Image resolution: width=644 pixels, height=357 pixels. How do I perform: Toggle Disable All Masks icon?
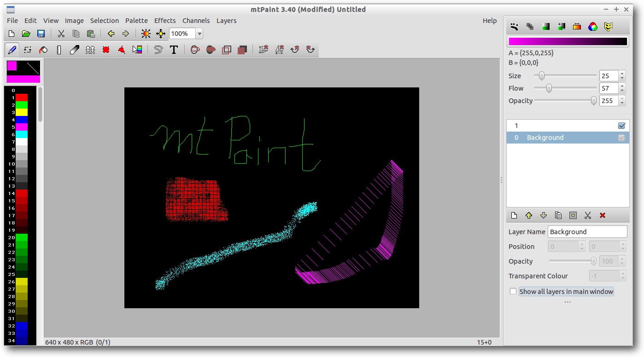tap(609, 27)
